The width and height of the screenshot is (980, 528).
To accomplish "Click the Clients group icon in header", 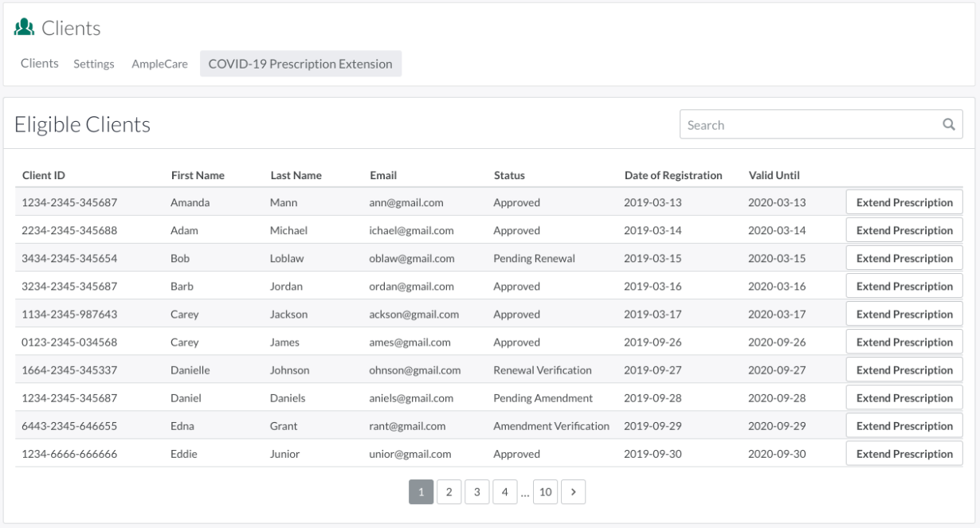I will pyautogui.click(x=23, y=28).
